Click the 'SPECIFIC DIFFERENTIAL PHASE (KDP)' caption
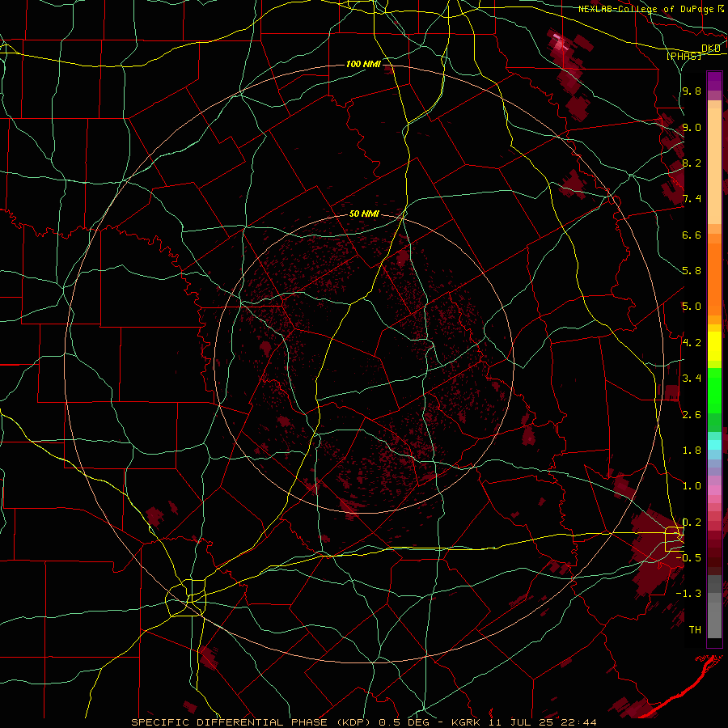The width and height of the screenshot is (728, 728). 253,722
